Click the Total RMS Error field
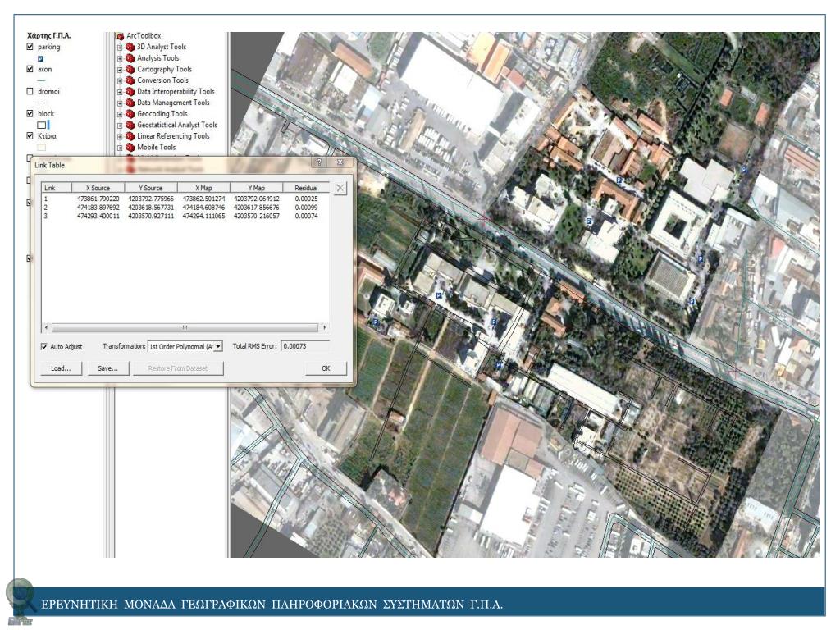Screen dimensions: 840x630 [x=305, y=347]
